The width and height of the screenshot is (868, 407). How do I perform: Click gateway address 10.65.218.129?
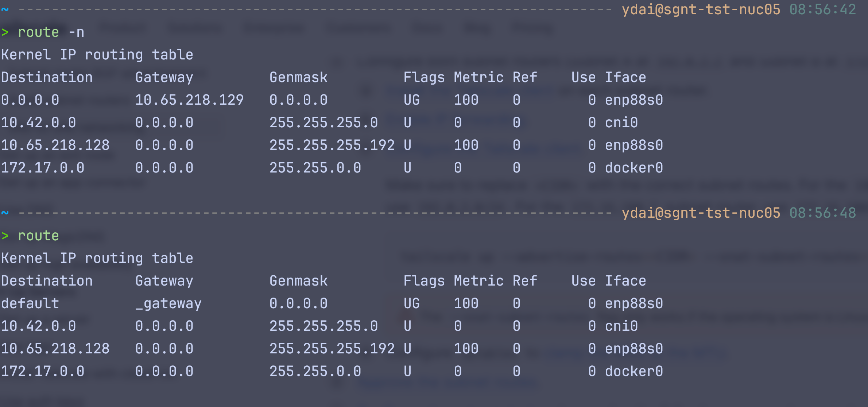coord(189,100)
